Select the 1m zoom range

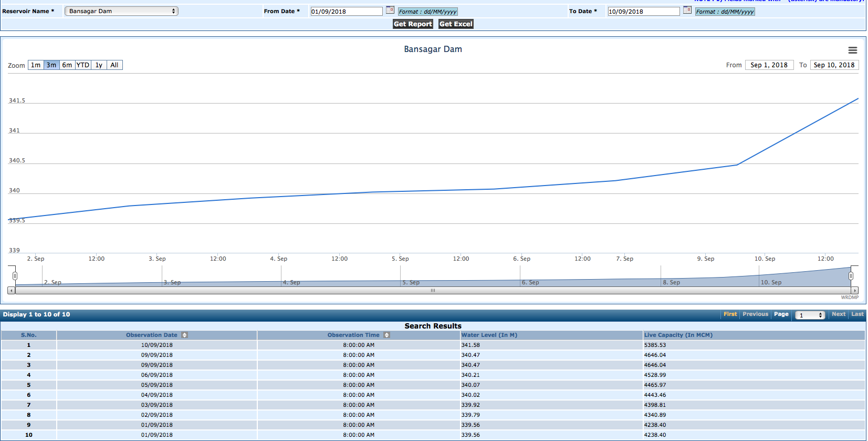point(36,65)
